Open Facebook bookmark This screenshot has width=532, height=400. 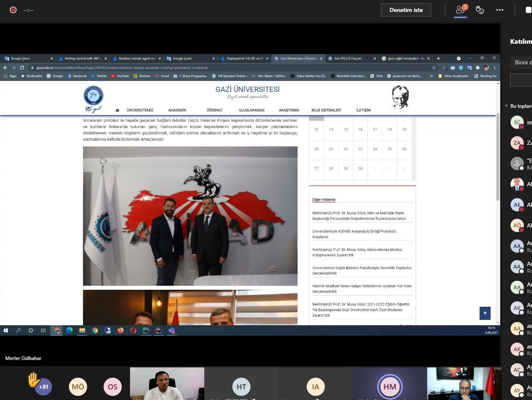[77, 76]
